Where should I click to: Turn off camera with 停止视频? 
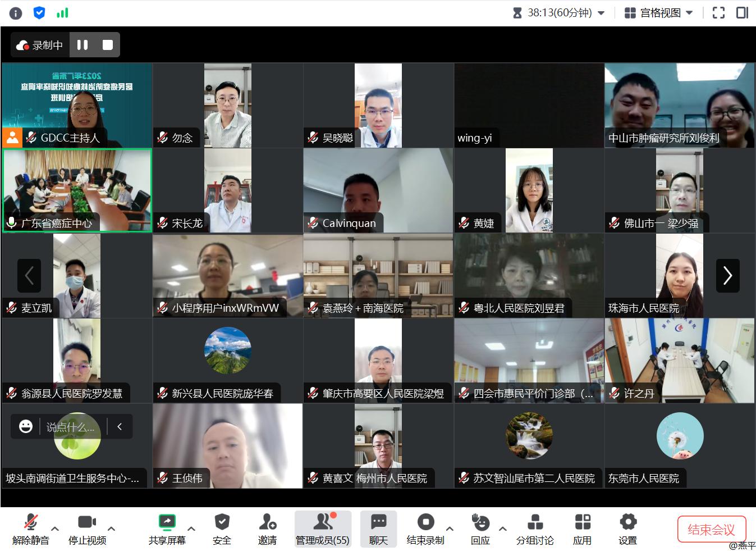point(87,529)
